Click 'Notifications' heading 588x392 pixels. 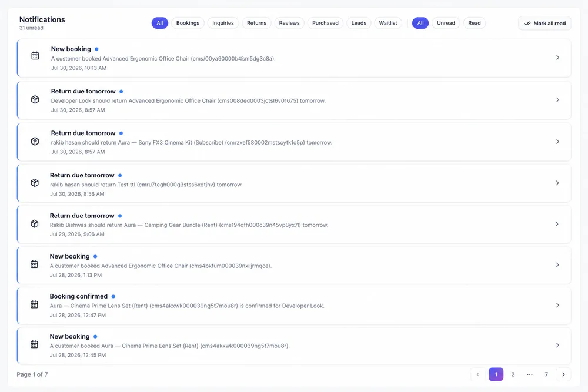(42, 19)
